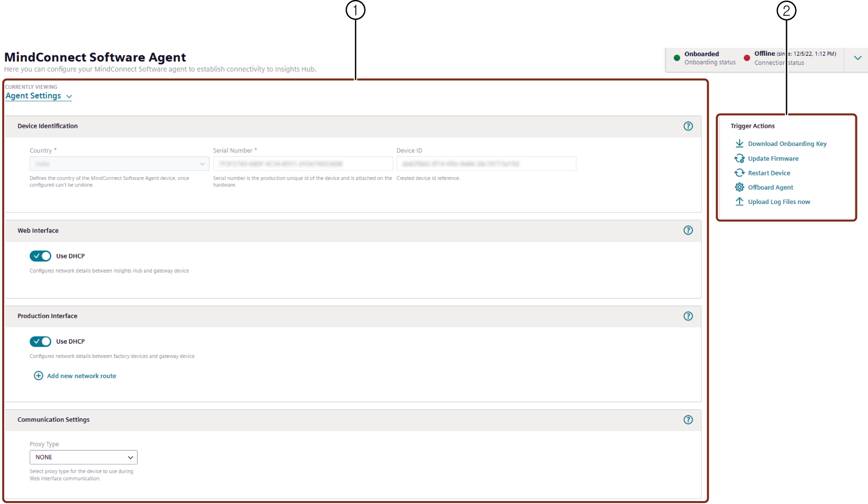868x504 pixels.
Task: Click the Offboard Agent gear icon
Action: pyautogui.click(x=740, y=187)
